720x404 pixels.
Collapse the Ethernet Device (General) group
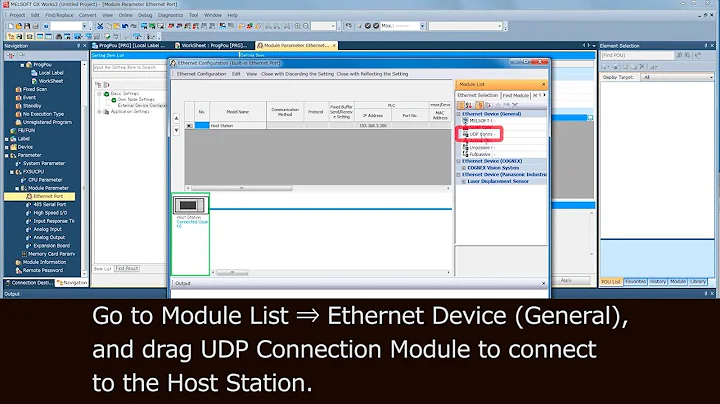[459, 114]
